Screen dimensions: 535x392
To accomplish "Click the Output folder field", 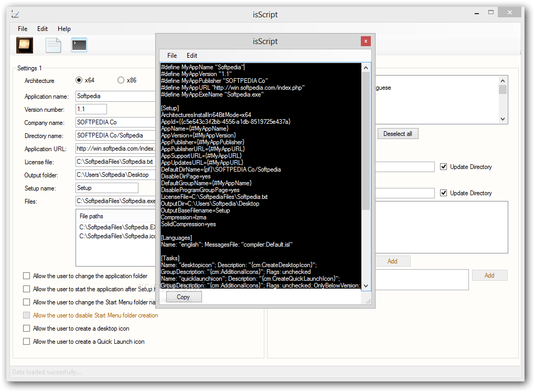I will 116,175.
